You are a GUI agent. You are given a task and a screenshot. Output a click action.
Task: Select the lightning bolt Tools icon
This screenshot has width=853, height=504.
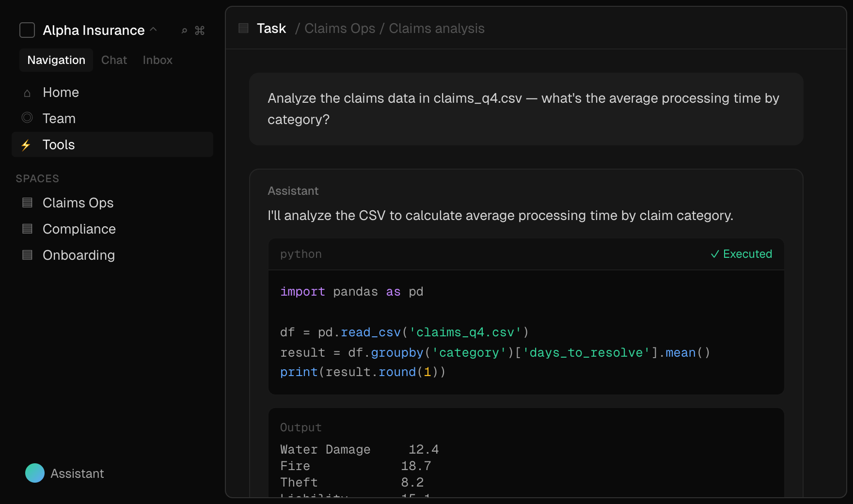point(27,144)
